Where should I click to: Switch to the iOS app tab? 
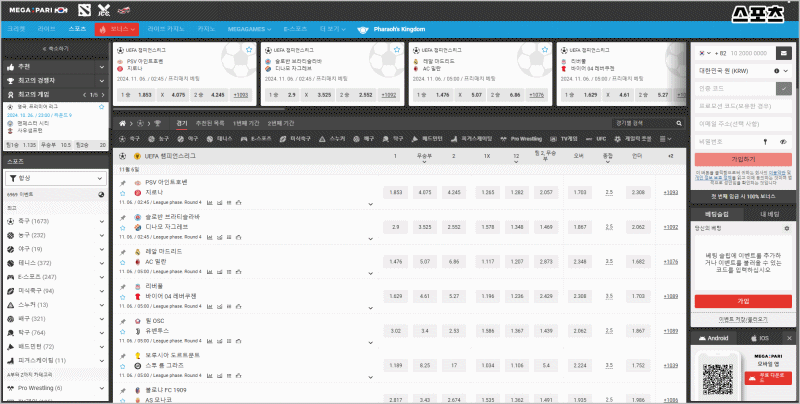[760, 338]
